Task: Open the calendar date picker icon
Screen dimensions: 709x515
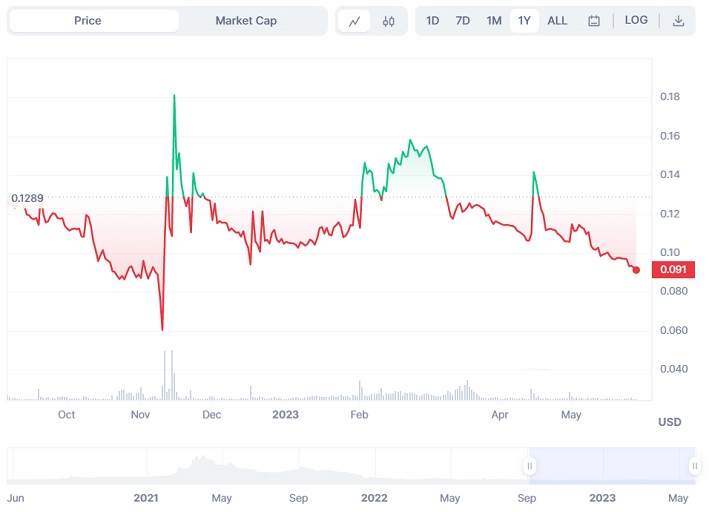Action: (594, 21)
